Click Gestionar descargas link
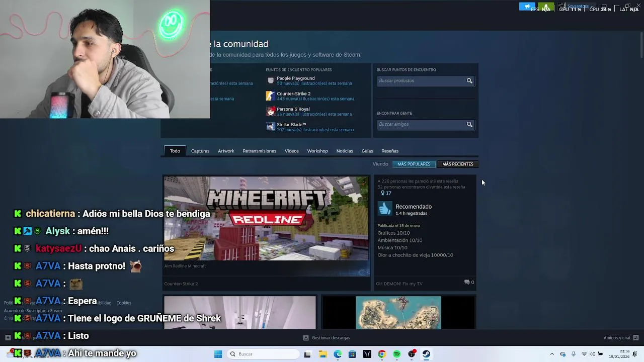Screen dimensions: 644x362 coord(331,338)
